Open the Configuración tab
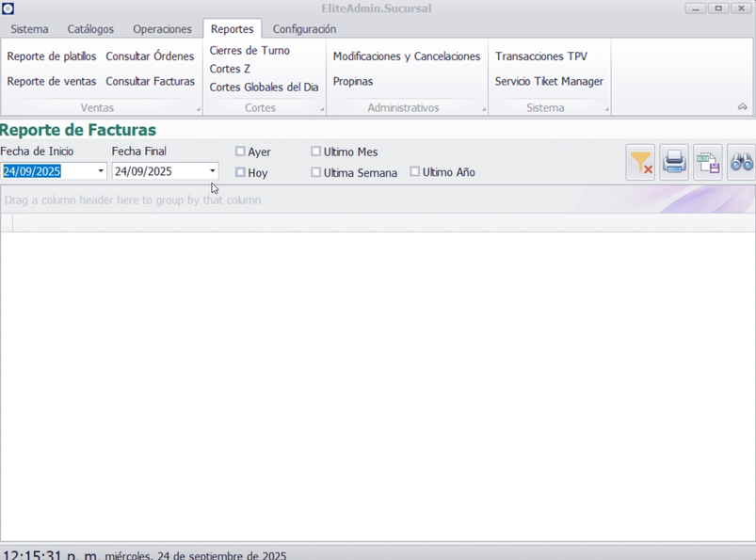 pyautogui.click(x=304, y=29)
